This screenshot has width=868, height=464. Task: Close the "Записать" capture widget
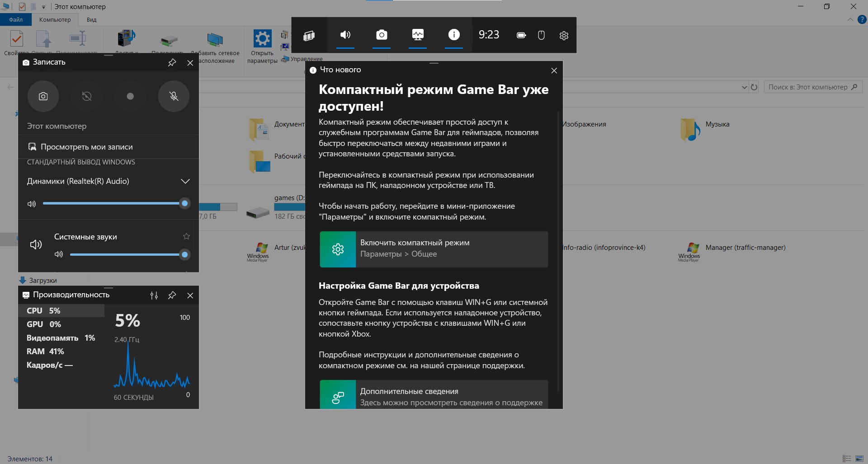pyautogui.click(x=190, y=63)
